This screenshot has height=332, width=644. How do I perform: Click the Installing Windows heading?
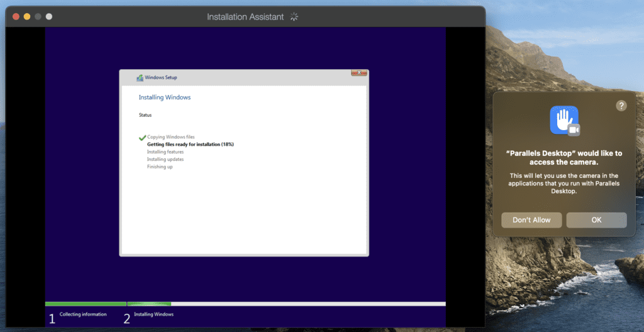(165, 97)
